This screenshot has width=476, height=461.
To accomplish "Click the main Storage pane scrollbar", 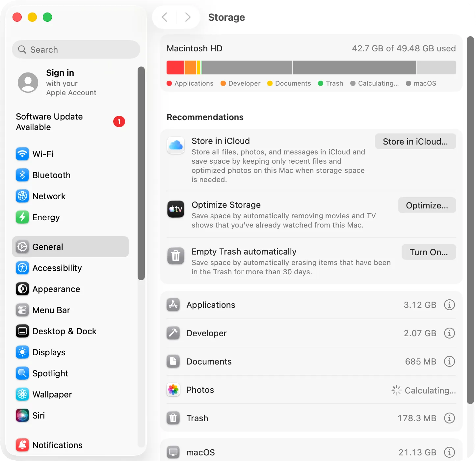I will pos(471,220).
